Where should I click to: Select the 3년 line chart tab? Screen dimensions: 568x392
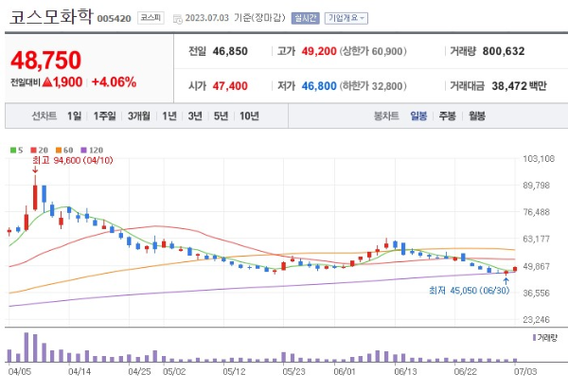pos(195,116)
